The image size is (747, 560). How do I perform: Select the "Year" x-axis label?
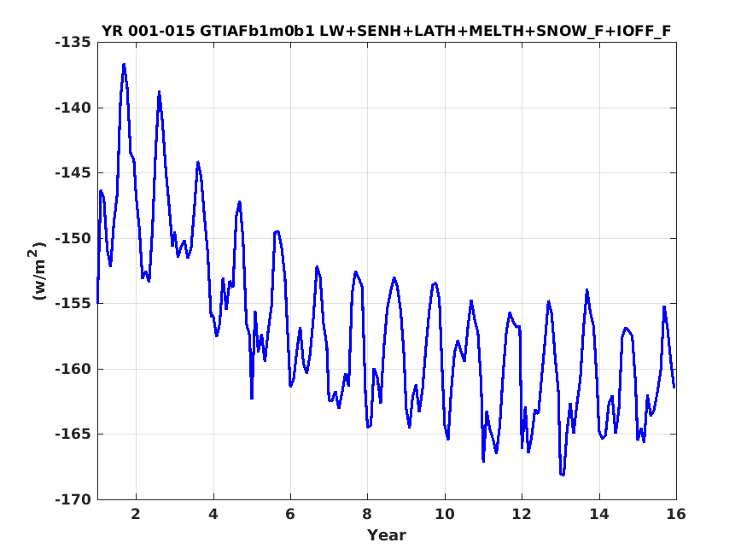coord(387,535)
